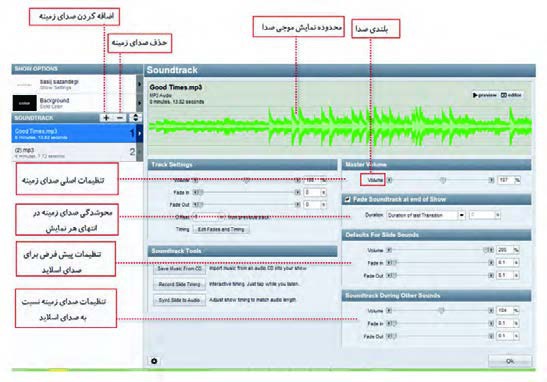Click the Track Settings Fade Out value field
Image resolution: width=547 pixels, height=382 pixels.
coord(312,205)
